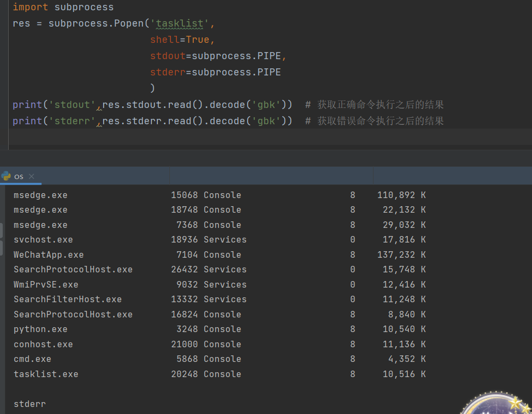Close the 'os' run tab
532x414 pixels.
31,176
